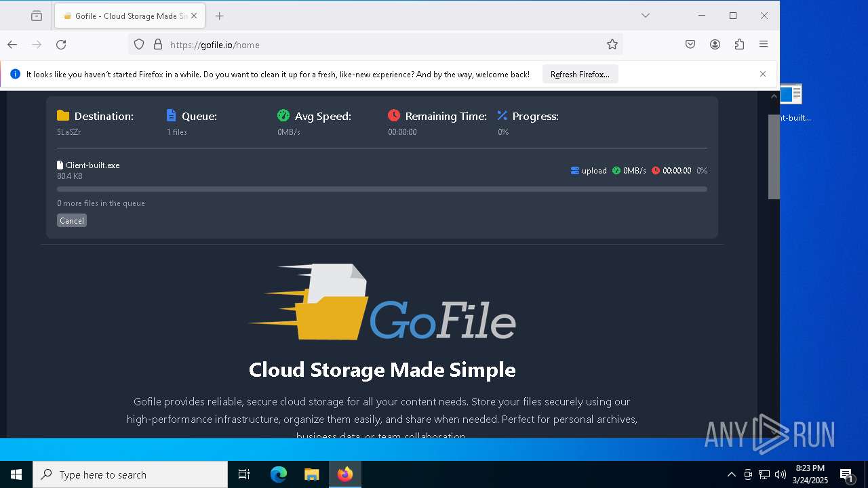Screen dimensions: 868x488
Task: Select Client-built.exe file name
Action: (x=93, y=165)
